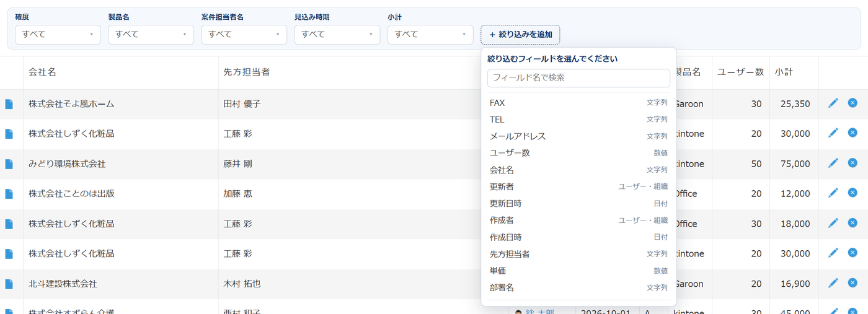Screen dimensions: 868x314
Task: Open document icon in the Office 18,000 row
Action: tap(9, 224)
